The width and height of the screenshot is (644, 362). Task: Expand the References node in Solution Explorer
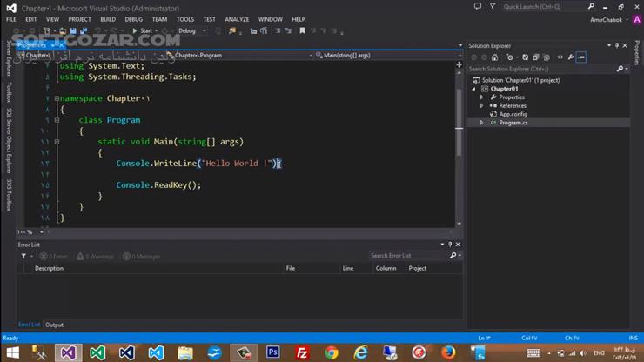click(x=482, y=105)
